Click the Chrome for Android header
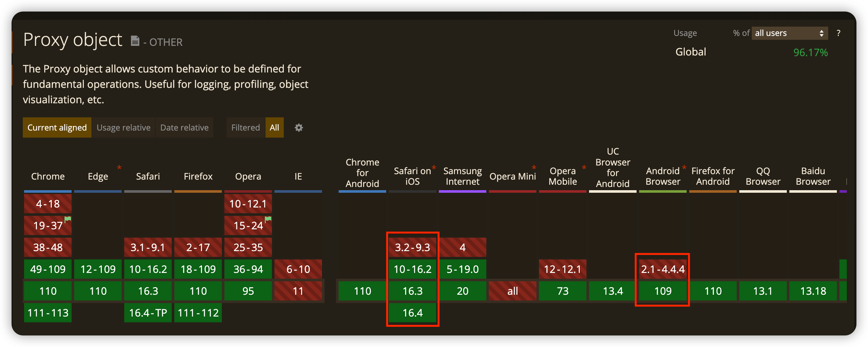The width and height of the screenshot is (868, 347). point(362,173)
